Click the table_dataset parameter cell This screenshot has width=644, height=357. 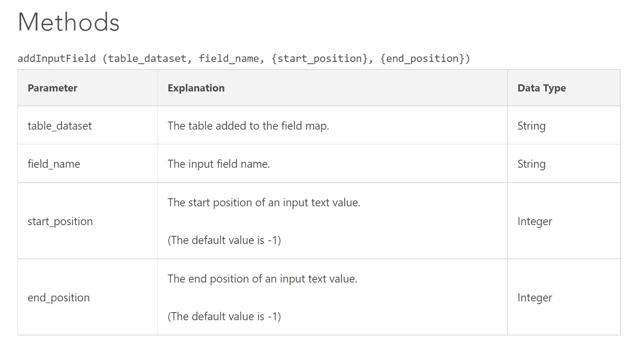click(60, 126)
